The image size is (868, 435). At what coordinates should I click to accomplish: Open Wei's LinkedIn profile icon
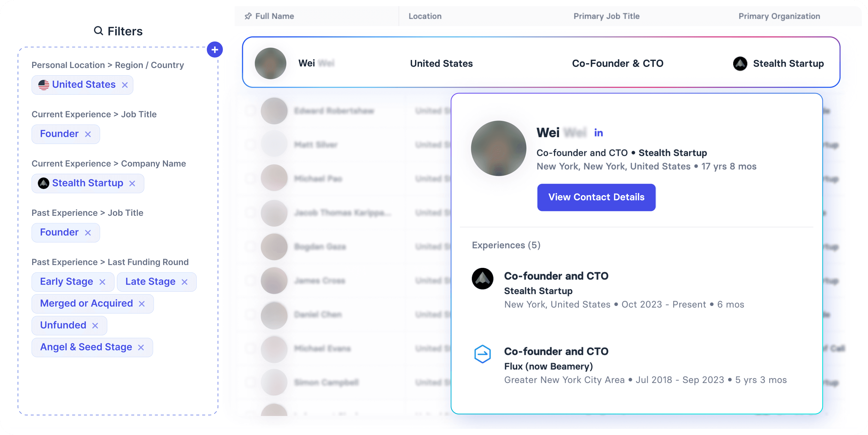[x=598, y=133]
